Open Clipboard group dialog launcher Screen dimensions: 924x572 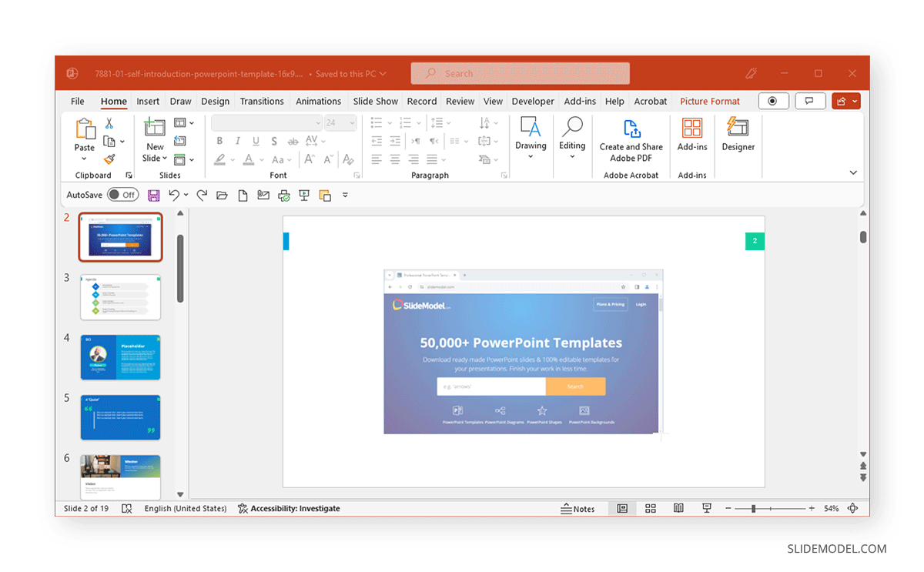(x=129, y=176)
